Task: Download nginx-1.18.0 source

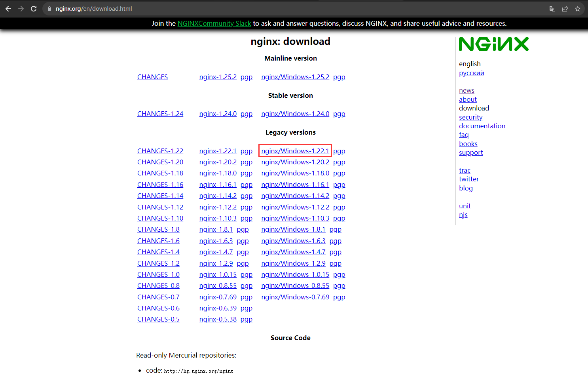Action: click(x=218, y=173)
